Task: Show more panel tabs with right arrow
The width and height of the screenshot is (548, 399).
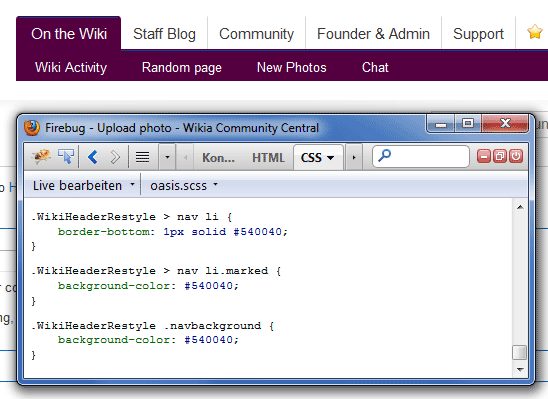Action: 354,158
